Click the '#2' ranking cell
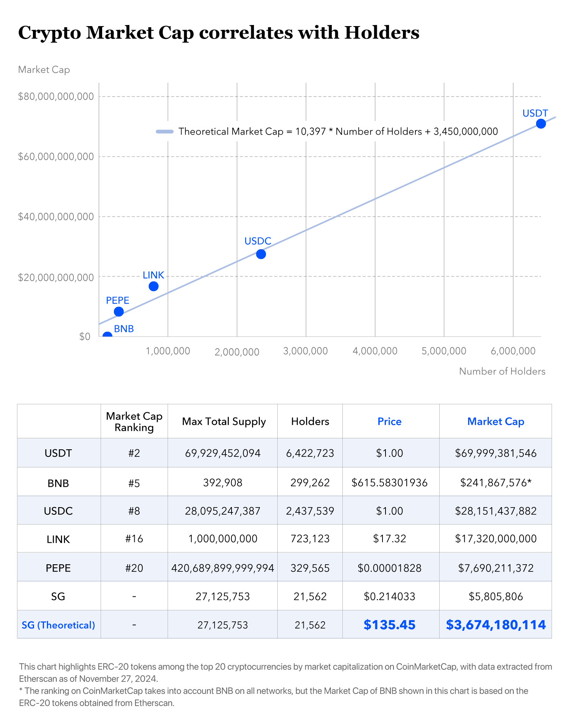The height and width of the screenshot is (728, 569). coord(134,453)
